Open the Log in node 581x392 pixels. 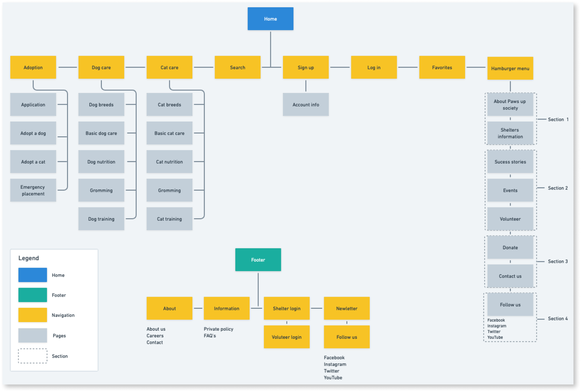(x=374, y=67)
